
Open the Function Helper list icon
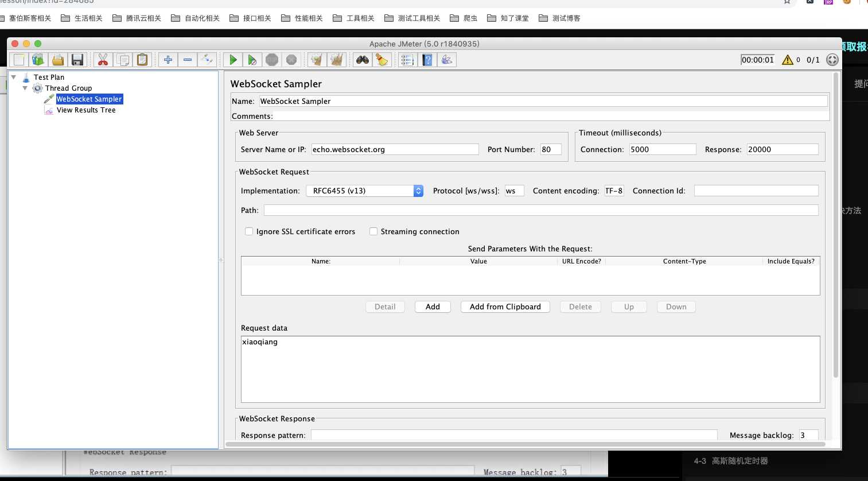click(407, 60)
